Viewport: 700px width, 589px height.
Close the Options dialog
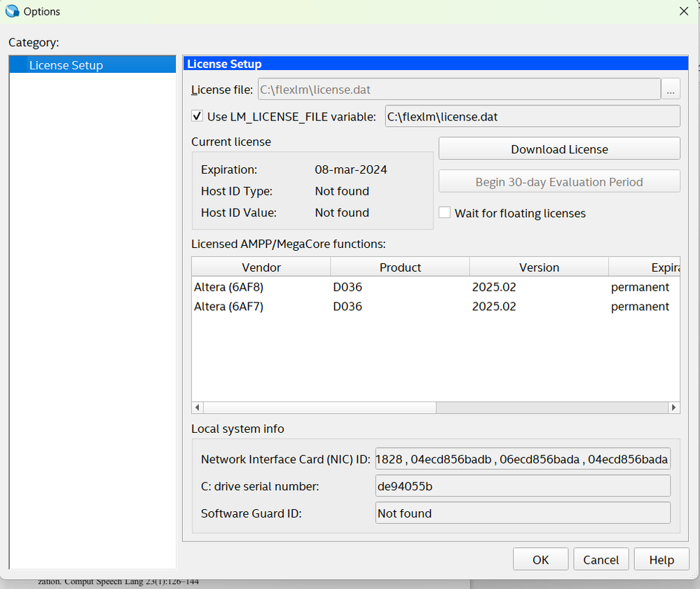point(683,11)
